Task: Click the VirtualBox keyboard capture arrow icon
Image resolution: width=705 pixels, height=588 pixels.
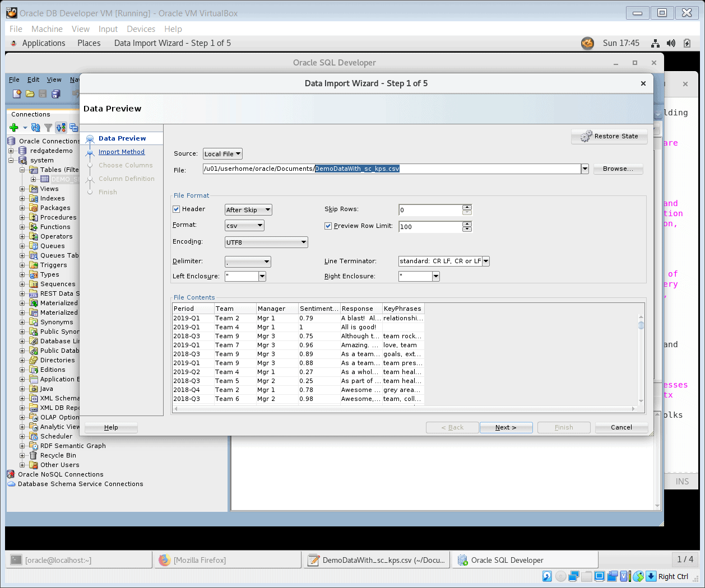Action: pos(651,576)
